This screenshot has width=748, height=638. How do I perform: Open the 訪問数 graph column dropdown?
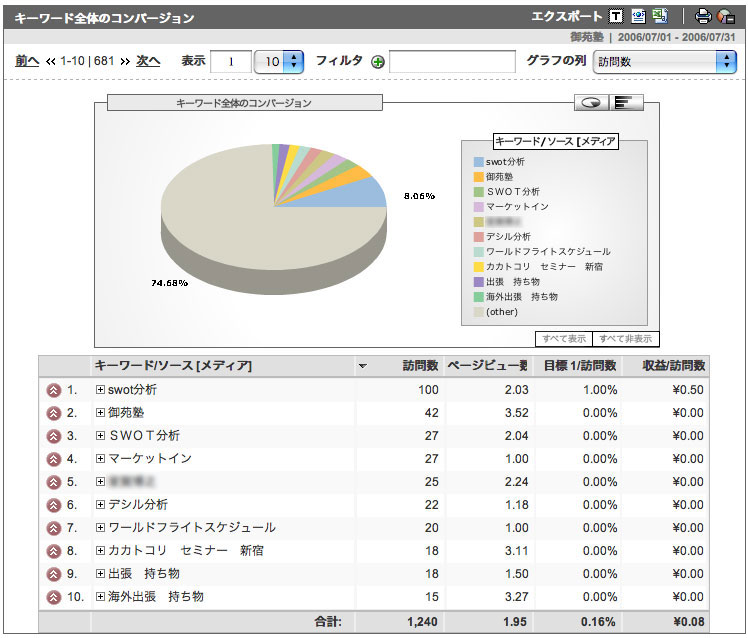click(x=664, y=61)
